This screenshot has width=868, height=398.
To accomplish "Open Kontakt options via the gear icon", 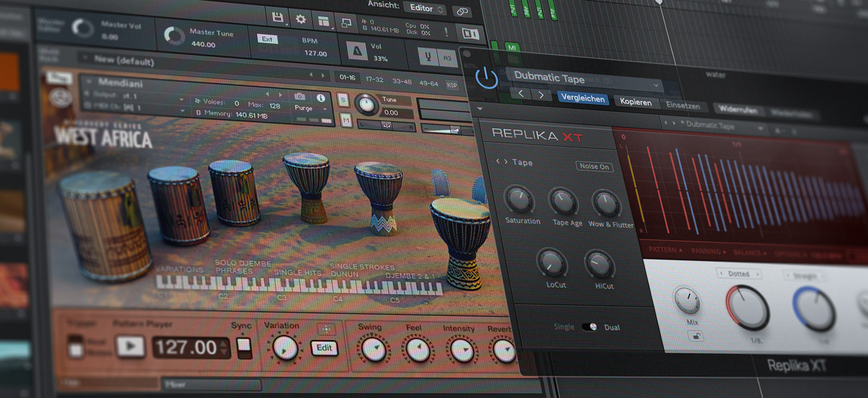I will tap(301, 19).
